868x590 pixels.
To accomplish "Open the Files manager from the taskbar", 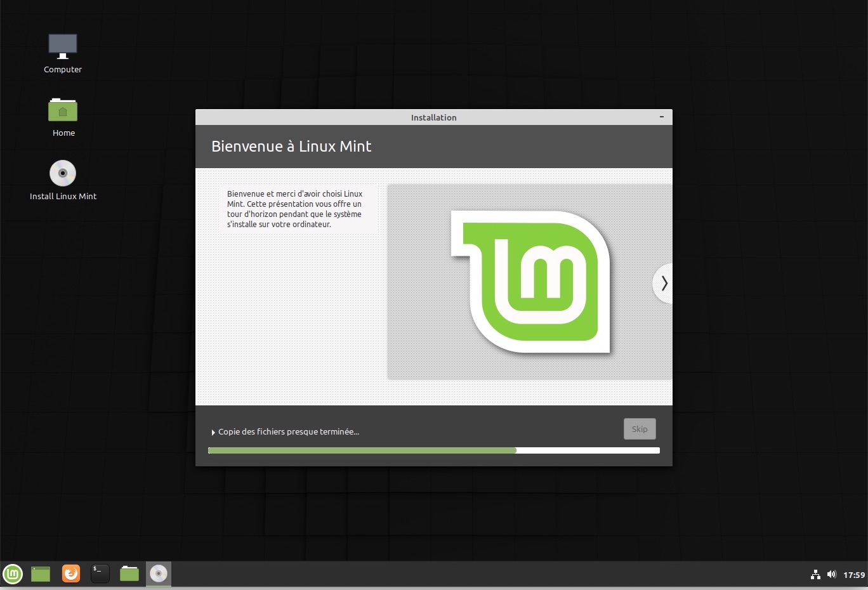I will 129,574.
